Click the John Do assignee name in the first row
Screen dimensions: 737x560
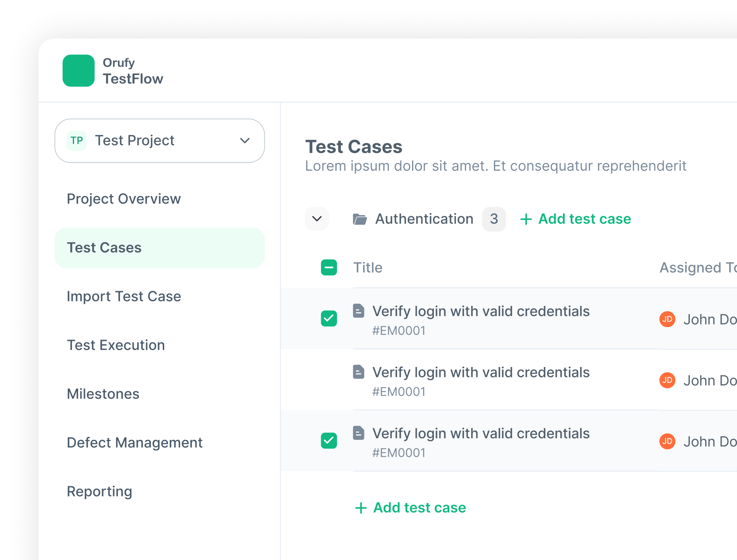click(x=710, y=319)
